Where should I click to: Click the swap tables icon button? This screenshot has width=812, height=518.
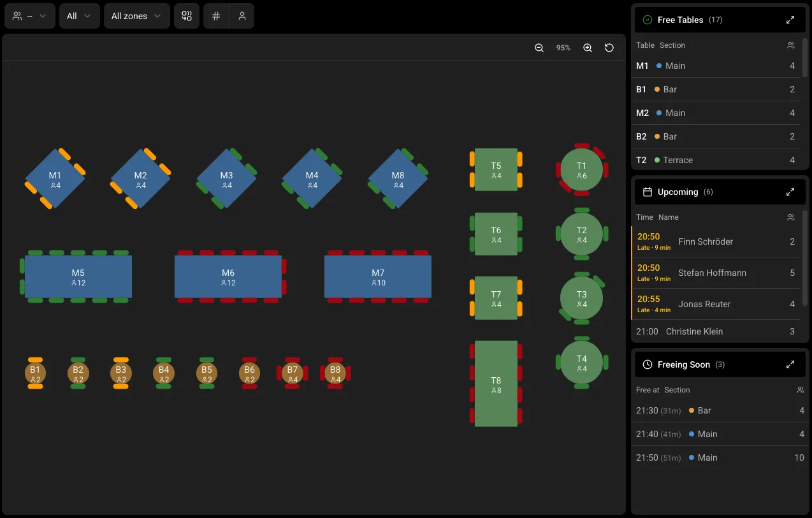point(187,16)
